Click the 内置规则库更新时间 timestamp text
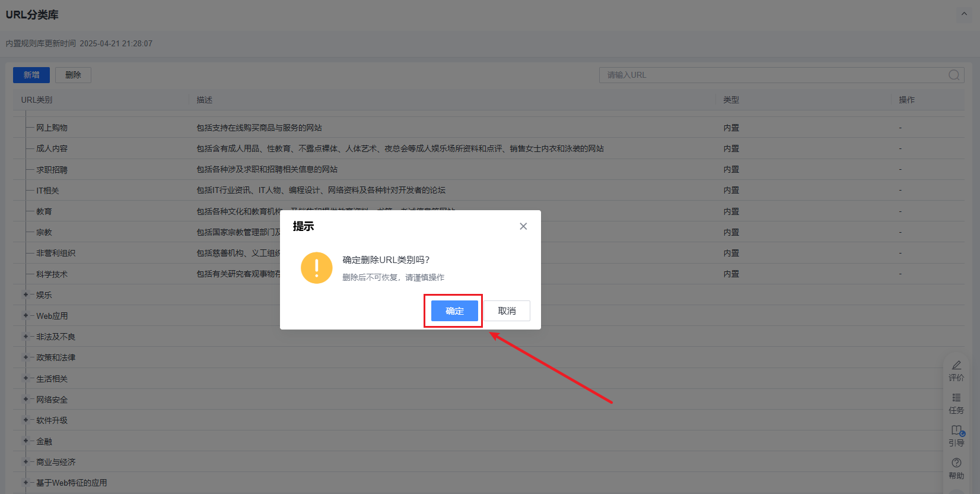The image size is (980, 494). 79,43
